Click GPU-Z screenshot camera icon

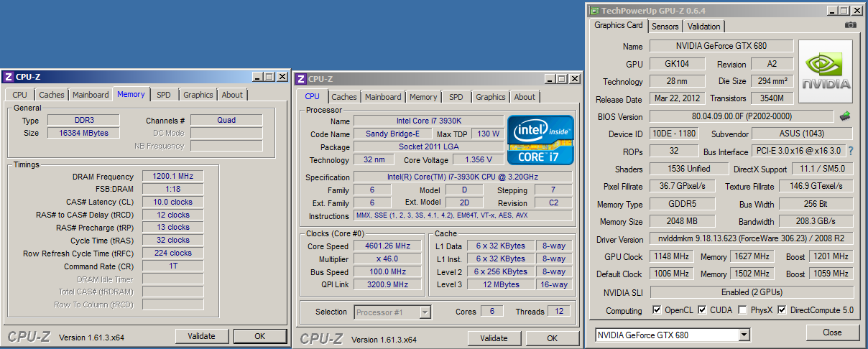[851, 25]
